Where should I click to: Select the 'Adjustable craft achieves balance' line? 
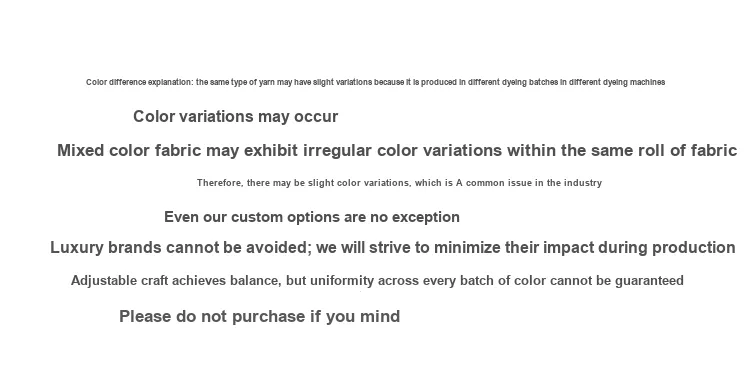[x=377, y=280]
